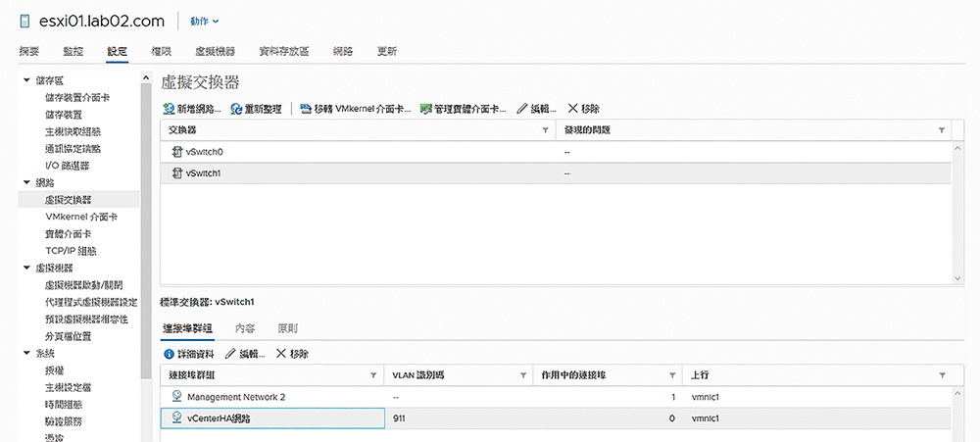
Task: Click the 移轉 VMkernel 介面卡 migrate icon
Action: pos(306,109)
